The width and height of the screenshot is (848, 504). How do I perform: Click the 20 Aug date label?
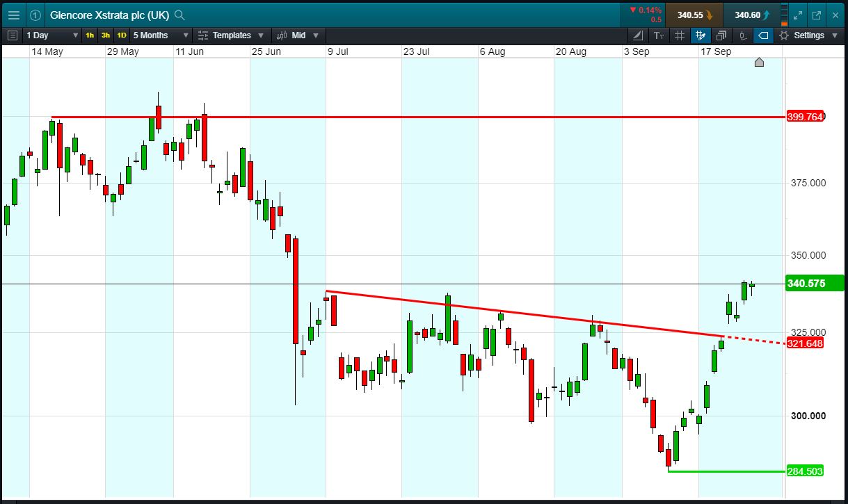(570, 52)
